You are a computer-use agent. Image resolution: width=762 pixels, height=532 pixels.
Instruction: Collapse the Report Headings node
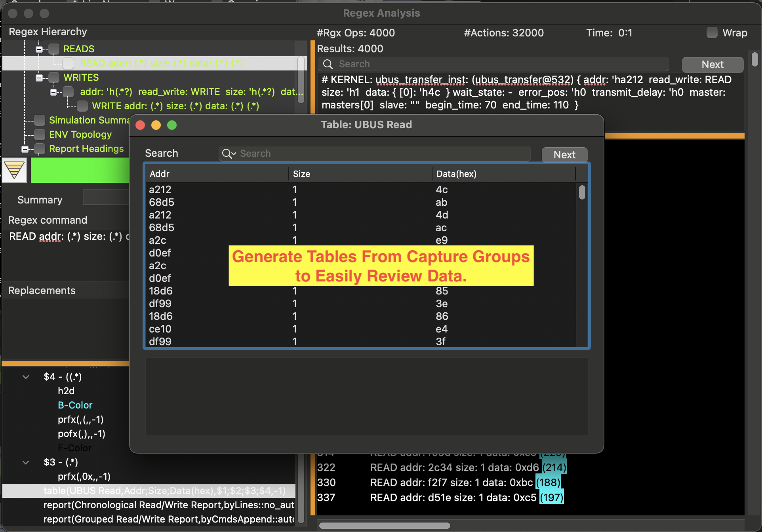(25, 149)
